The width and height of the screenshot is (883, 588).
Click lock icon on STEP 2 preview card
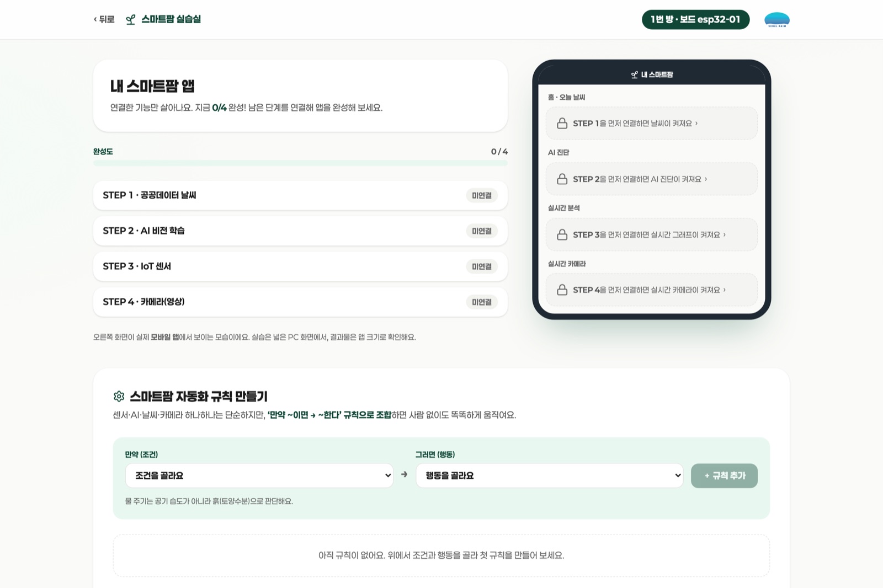pyautogui.click(x=562, y=179)
